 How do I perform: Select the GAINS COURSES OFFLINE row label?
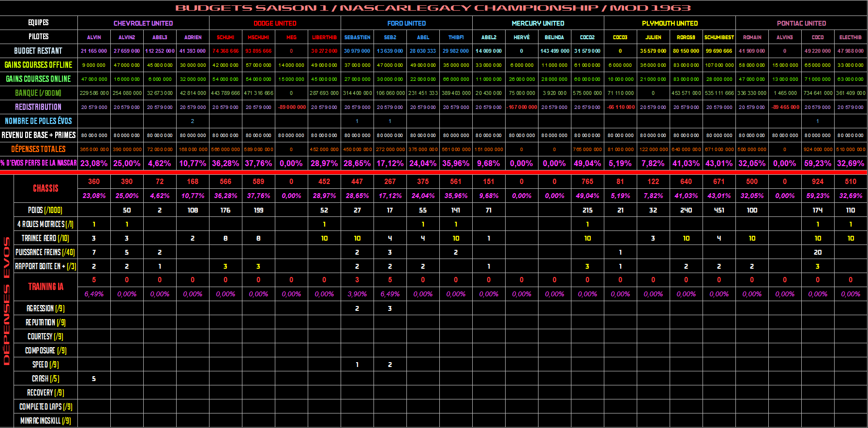[x=38, y=65]
